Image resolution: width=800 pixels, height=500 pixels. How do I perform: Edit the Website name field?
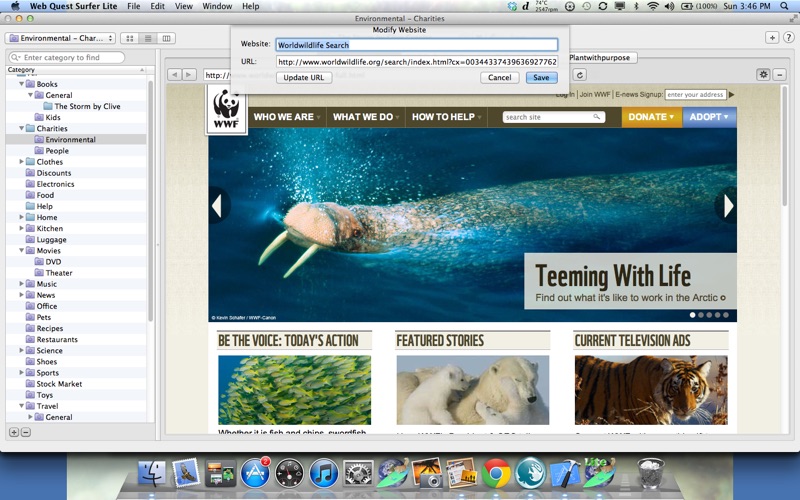[416, 45]
